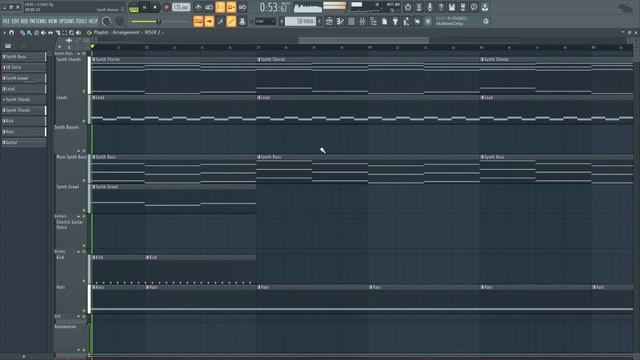Click the tempo display field
Screen dimensions: 640x360
pos(181,7)
